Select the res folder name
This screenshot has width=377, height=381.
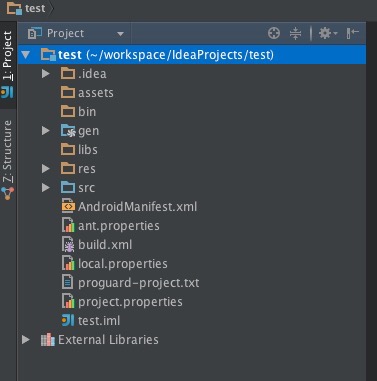point(87,169)
